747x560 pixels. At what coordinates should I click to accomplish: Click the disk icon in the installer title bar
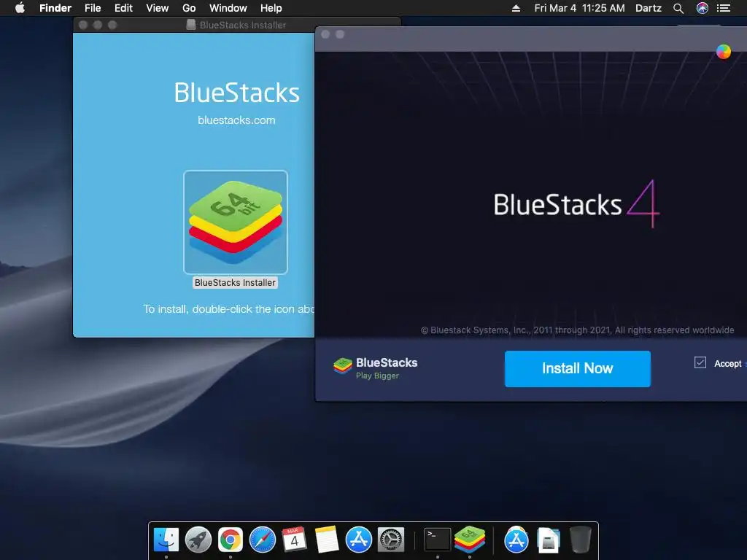click(191, 25)
